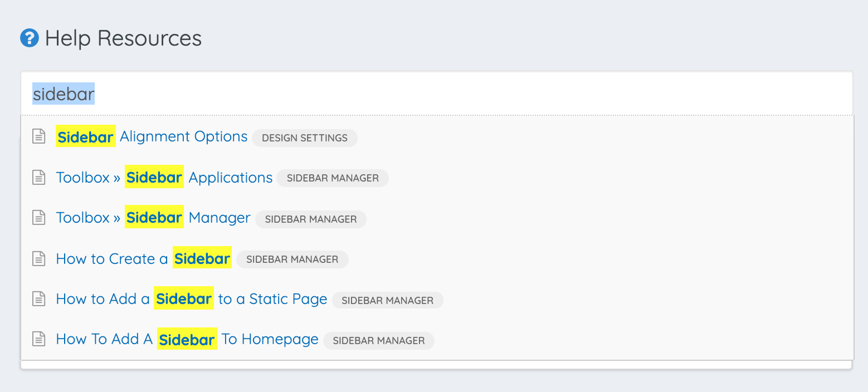This screenshot has height=392, width=868.
Task: Click Sidebar Manager tag next to Toolbox Sidebar Manager
Action: (x=311, y=219)
